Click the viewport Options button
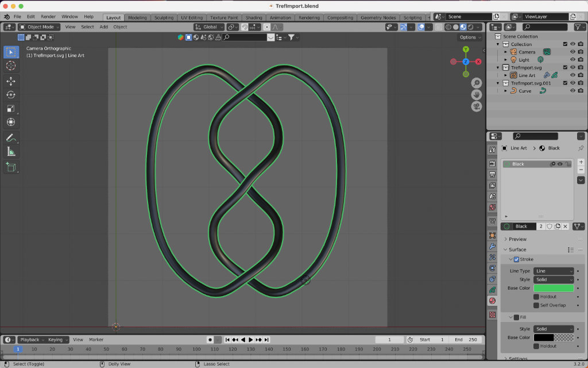 (470, 37)
